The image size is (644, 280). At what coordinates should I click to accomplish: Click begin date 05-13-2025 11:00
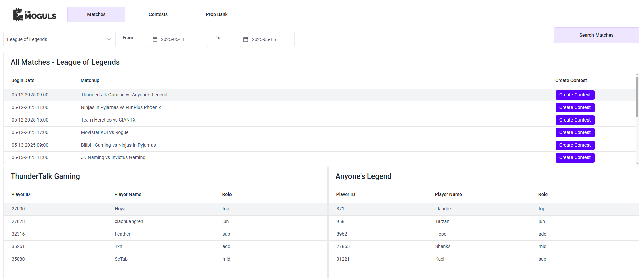[30, 158]
